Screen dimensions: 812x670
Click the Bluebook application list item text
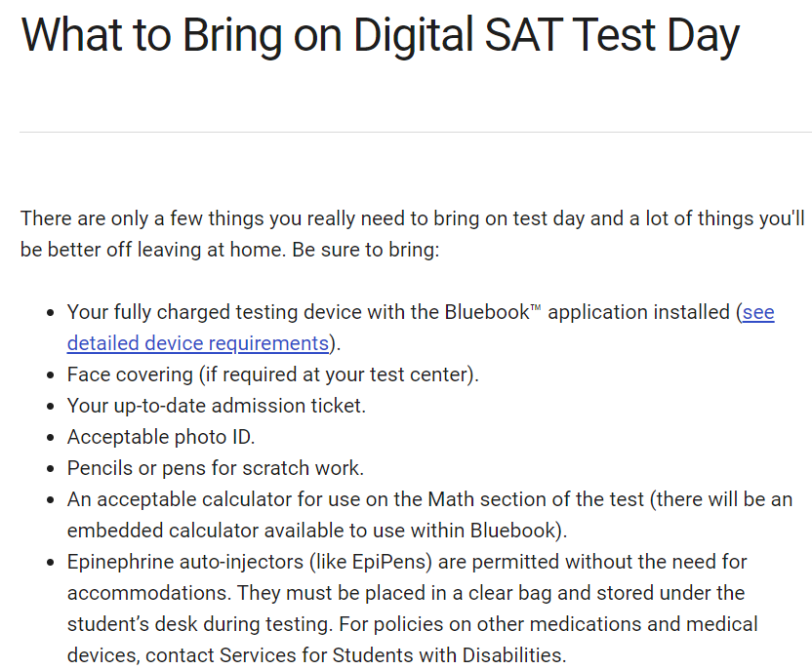(x=421, y=328)
